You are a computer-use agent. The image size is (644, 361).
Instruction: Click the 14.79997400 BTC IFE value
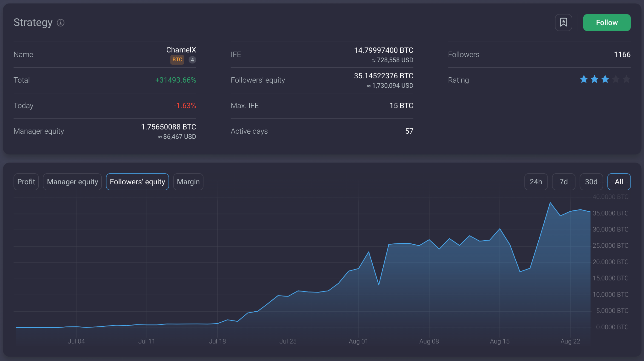[384, 50]
